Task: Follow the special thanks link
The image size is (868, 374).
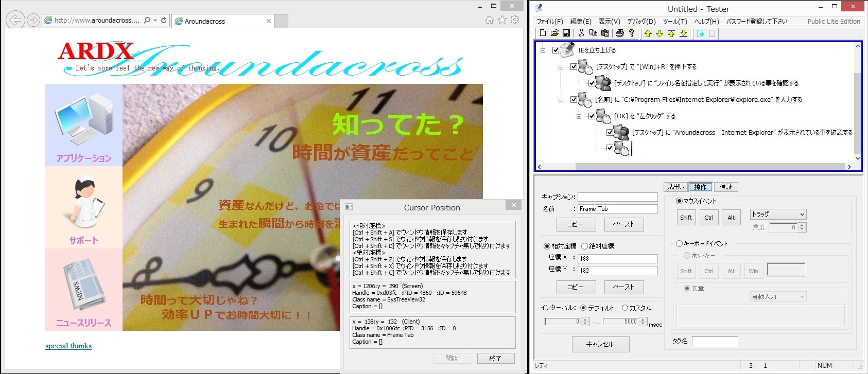Action: pyautogui.click(x=68, y=346)
